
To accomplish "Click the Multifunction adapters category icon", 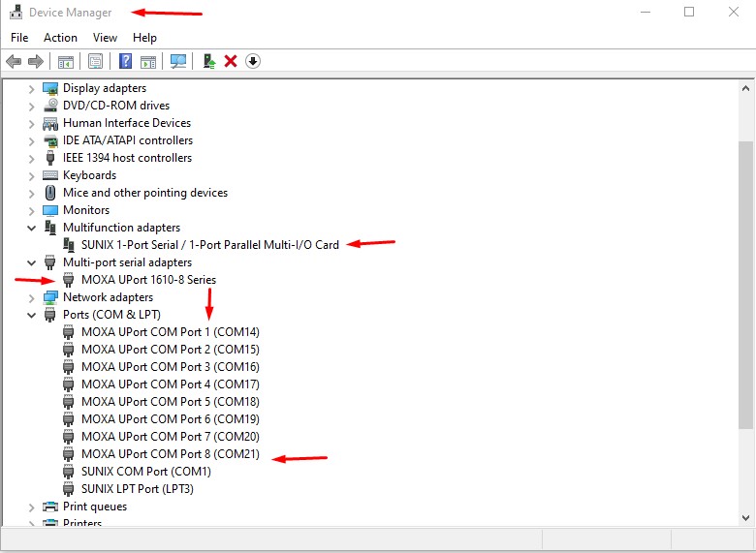I will click(x=50, y=228).
